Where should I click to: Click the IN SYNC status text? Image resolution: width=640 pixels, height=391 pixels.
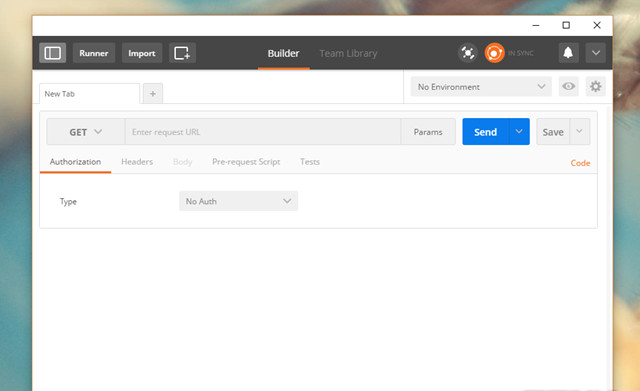coord(521,53)
